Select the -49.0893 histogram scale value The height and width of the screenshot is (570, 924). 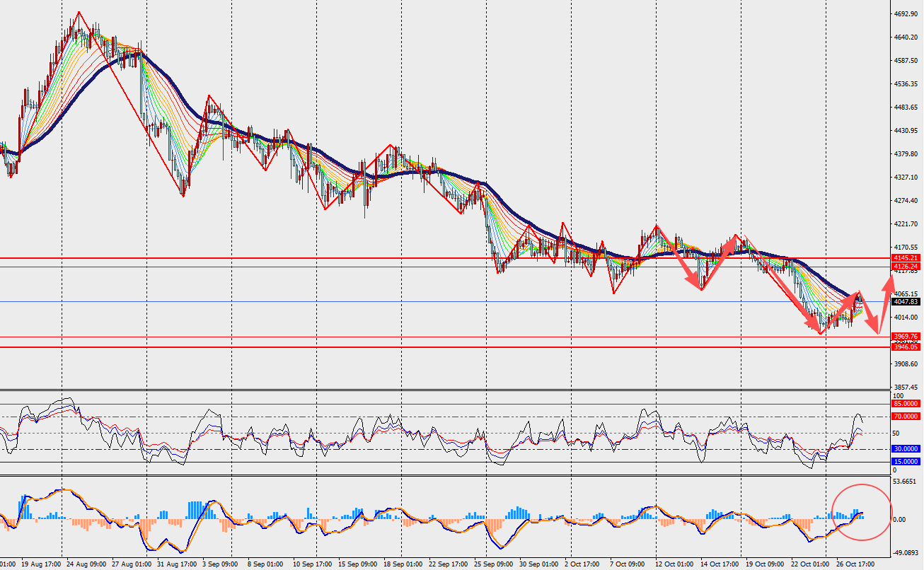point(905,554)
